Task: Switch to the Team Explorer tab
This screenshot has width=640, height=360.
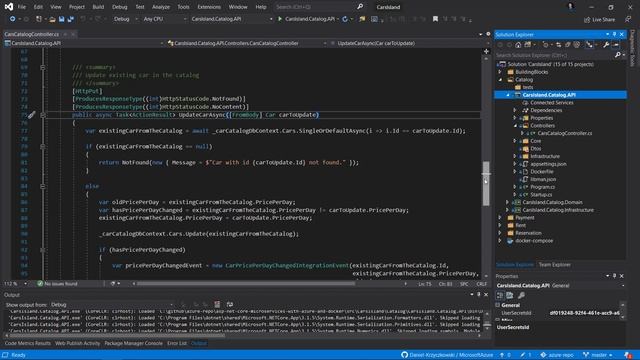Action: point(554,265)
